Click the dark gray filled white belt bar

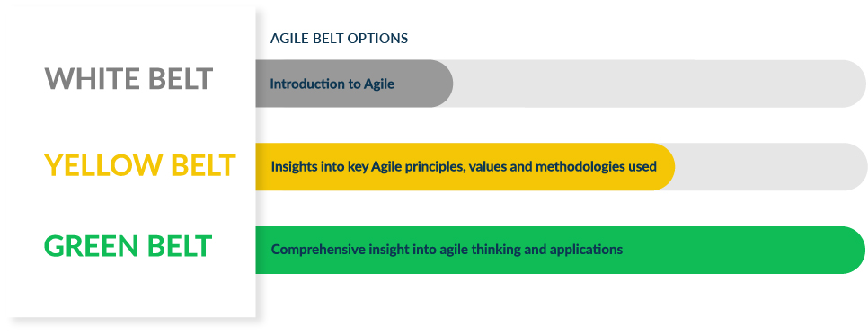point(354,84)
